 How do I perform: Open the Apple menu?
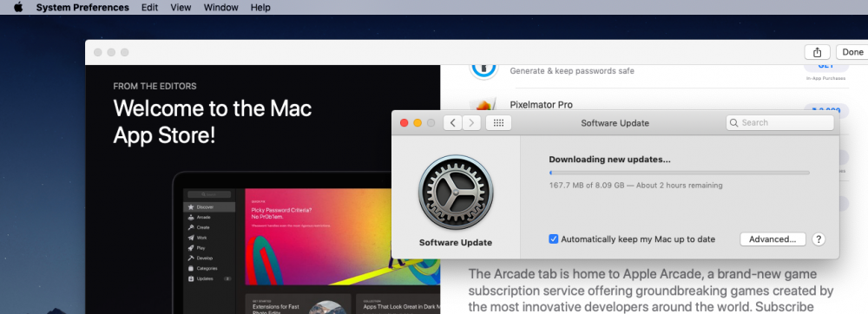tap(18, 7)
